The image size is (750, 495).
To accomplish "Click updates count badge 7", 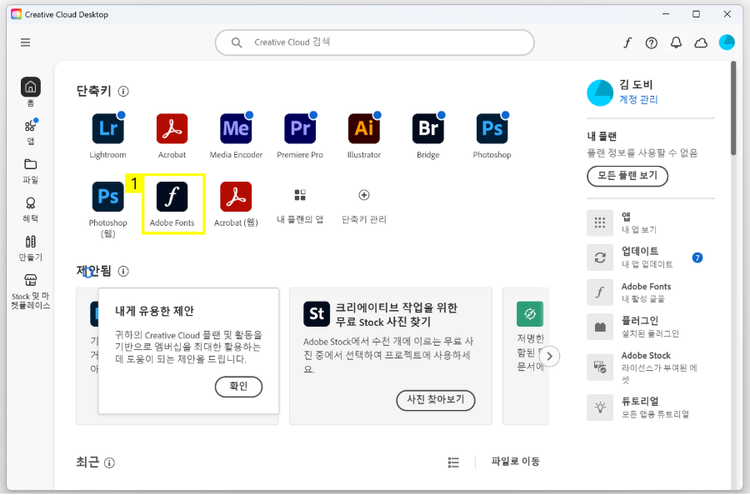I will click(x=697, y=258).
